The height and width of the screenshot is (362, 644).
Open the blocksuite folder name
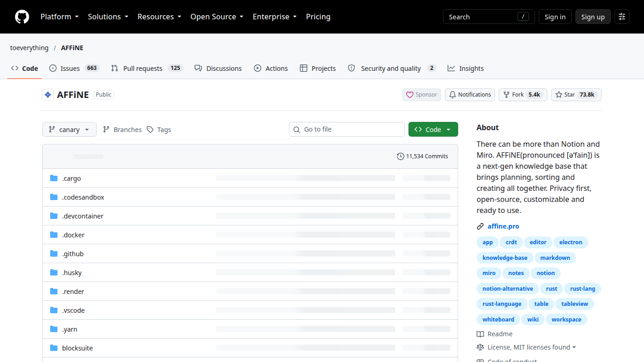coord(77,348)
